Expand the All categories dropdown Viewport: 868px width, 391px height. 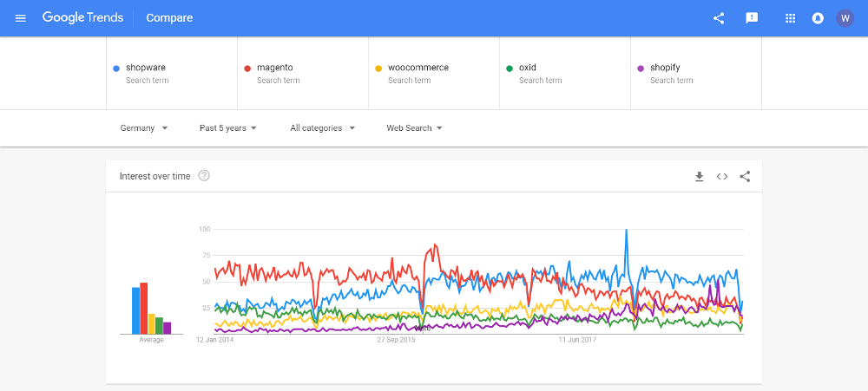(x=322, y=127)
